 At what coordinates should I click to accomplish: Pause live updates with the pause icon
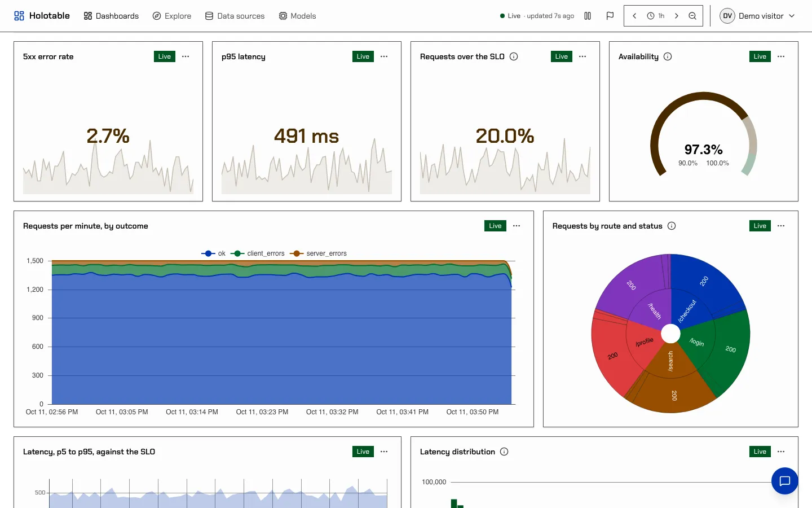tap(588, 16)
